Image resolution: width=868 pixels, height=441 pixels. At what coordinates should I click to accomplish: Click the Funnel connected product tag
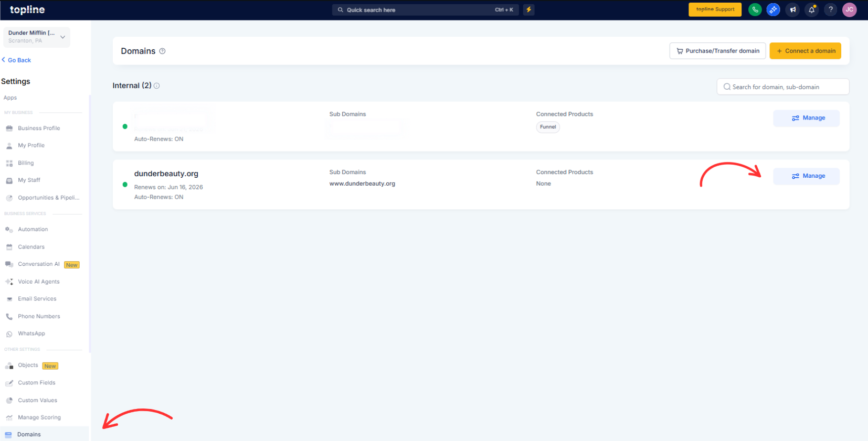point(548,127)
